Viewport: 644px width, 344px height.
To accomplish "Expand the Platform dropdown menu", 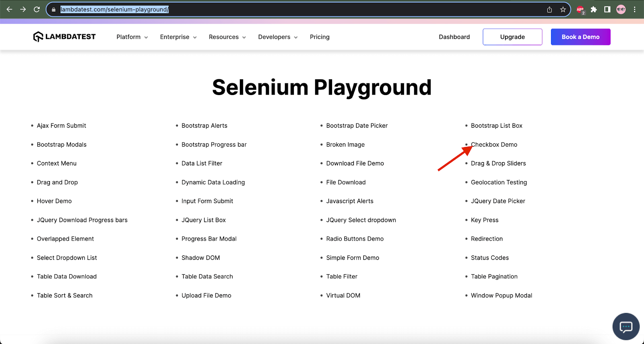I will [132, 37].
